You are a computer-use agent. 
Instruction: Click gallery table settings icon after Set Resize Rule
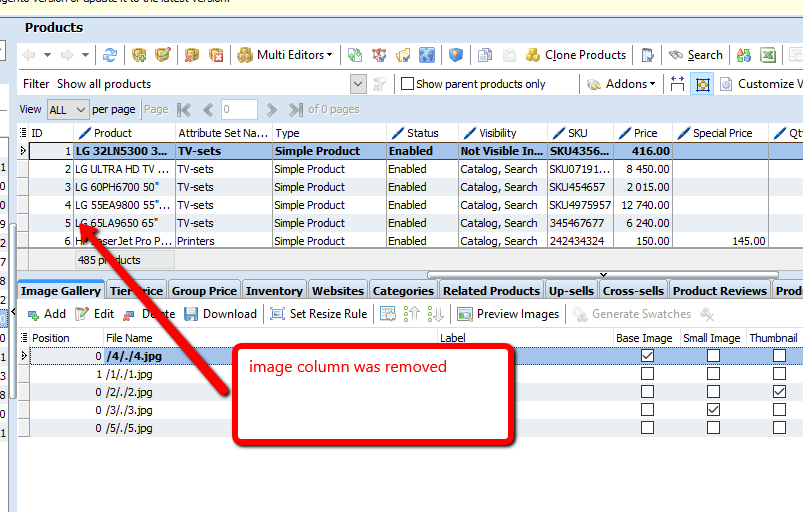pos(388,314)
